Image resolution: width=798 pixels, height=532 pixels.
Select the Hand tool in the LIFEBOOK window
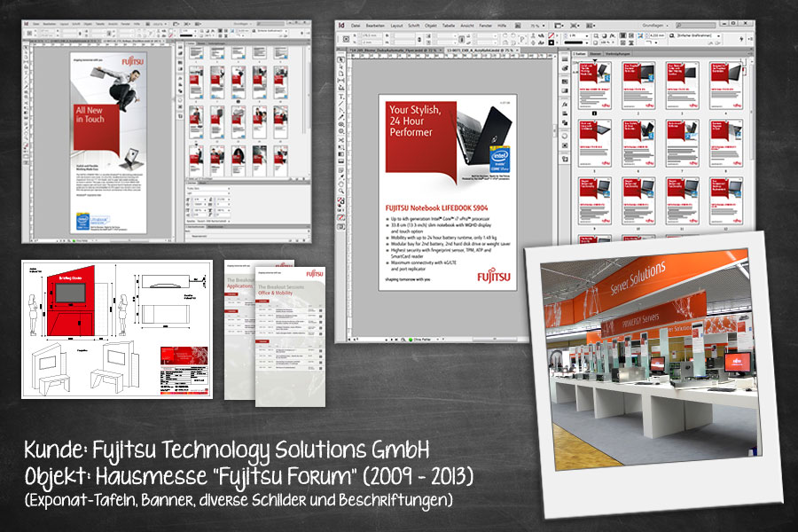341,184
